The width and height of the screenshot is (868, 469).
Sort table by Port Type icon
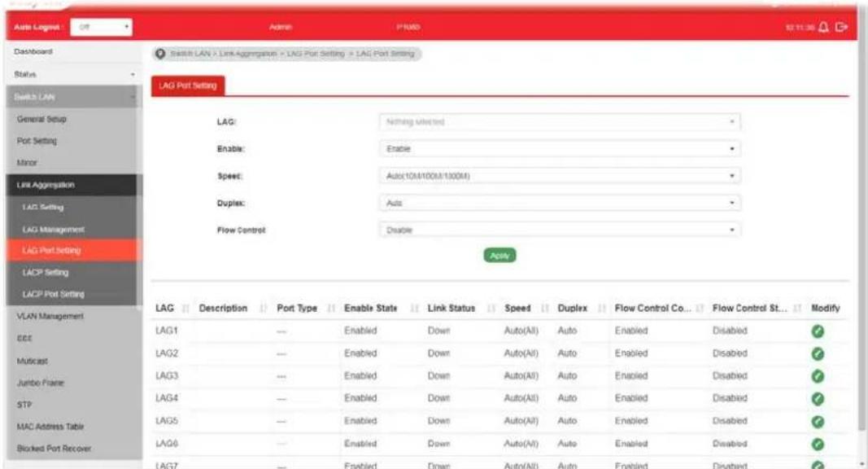pyautogui.click(x=331, y=309)
